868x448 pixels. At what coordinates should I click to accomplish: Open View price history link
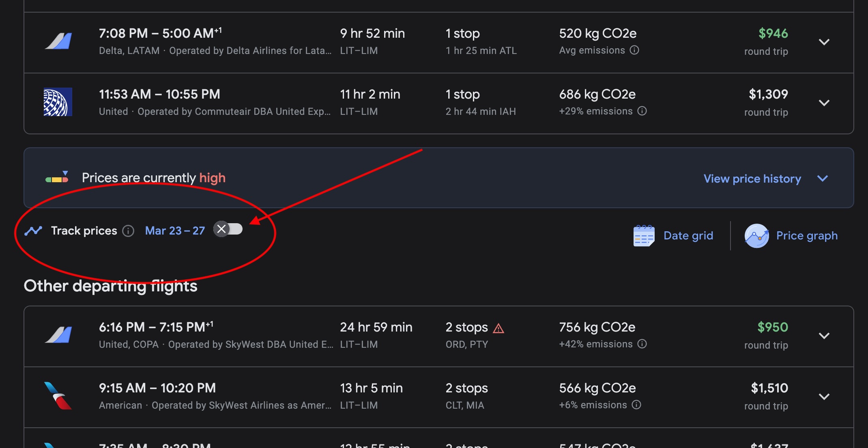(x=752, y=179)
